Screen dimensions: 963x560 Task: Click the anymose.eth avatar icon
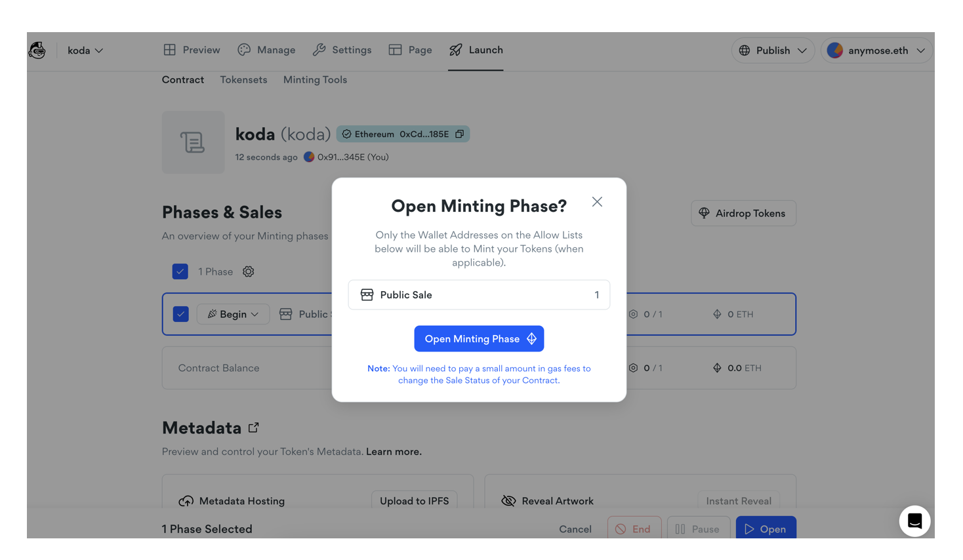834,50
